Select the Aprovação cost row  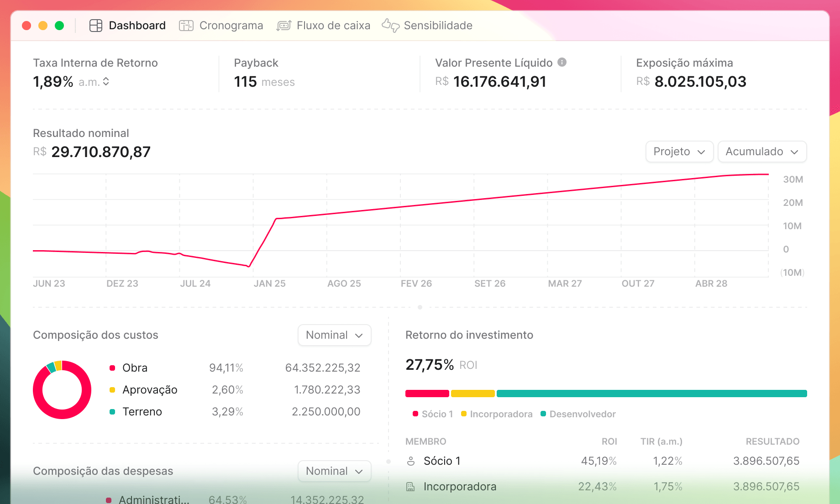(x=235, y=390)
